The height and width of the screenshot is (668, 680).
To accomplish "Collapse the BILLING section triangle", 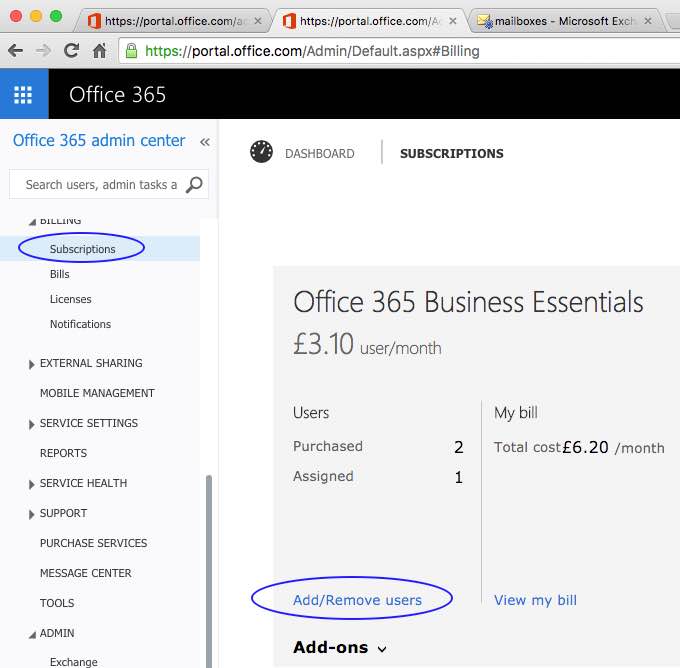I will (x=32, y=222).
